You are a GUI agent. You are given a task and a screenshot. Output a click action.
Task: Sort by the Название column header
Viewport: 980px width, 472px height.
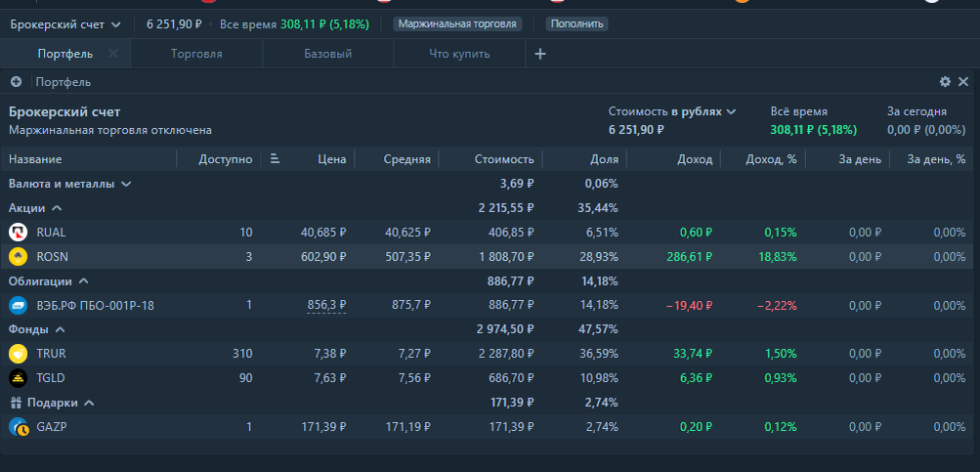pos(35,159)
